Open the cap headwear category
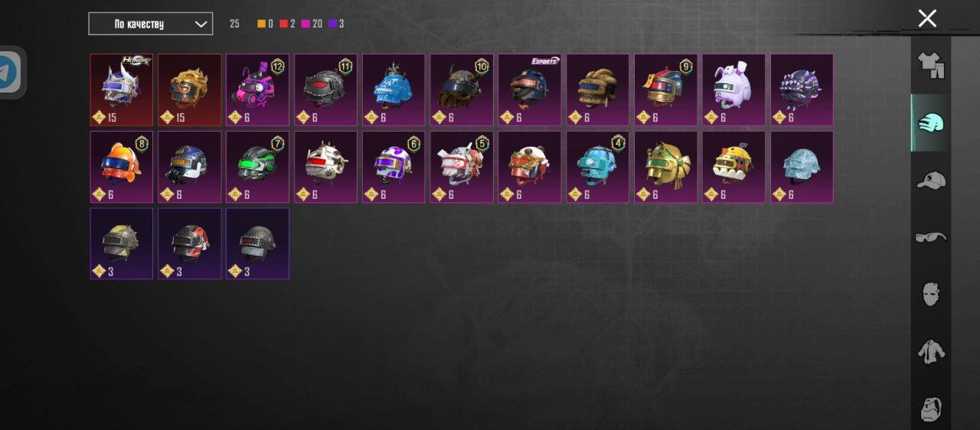 930,181
